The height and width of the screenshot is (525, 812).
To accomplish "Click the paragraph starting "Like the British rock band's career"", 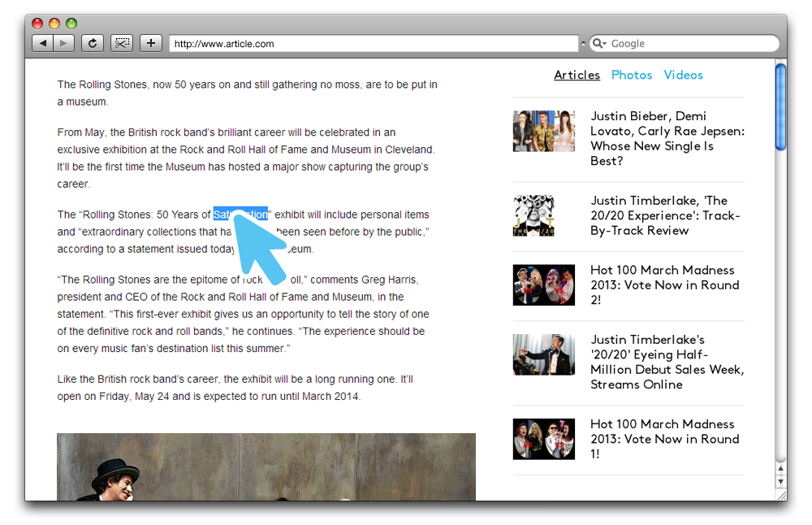I will tap(235, 388).
